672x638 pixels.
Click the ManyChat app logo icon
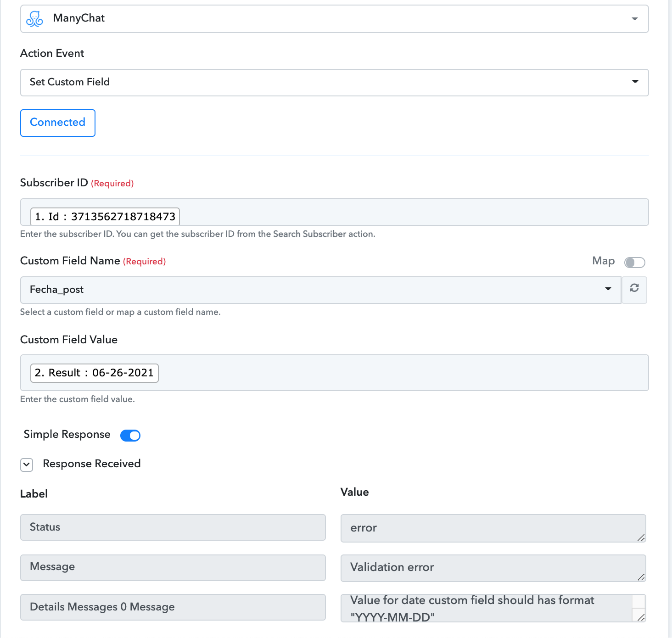pos(34,19)
